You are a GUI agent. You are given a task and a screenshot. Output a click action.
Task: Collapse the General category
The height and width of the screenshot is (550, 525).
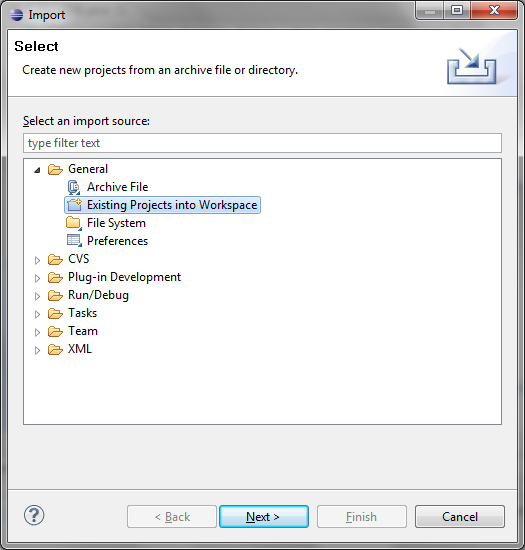[x=37, y=170]
